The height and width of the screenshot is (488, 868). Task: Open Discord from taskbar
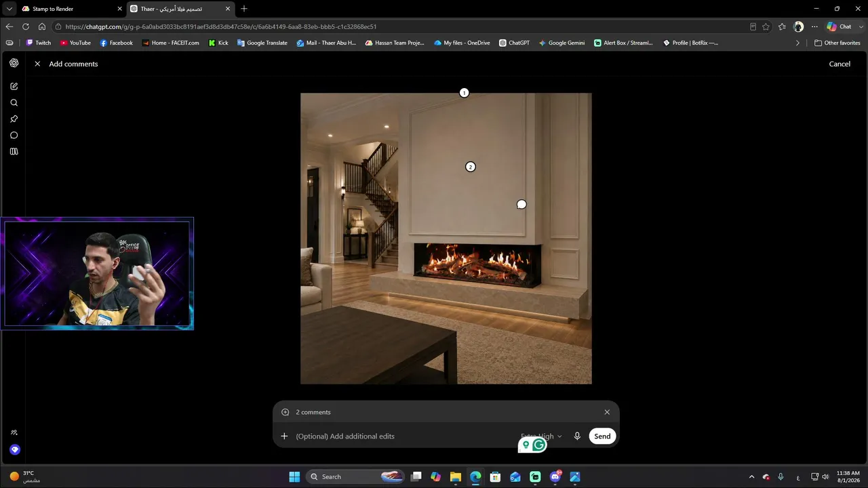555,476
